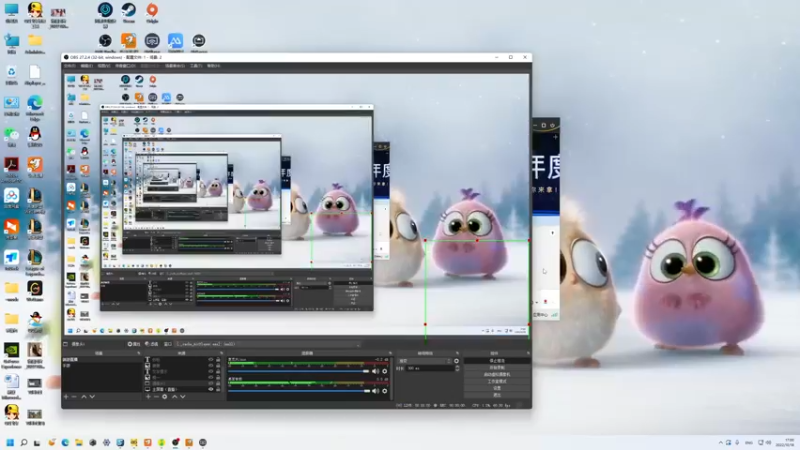Open the Tools menu in OBS

196,66
